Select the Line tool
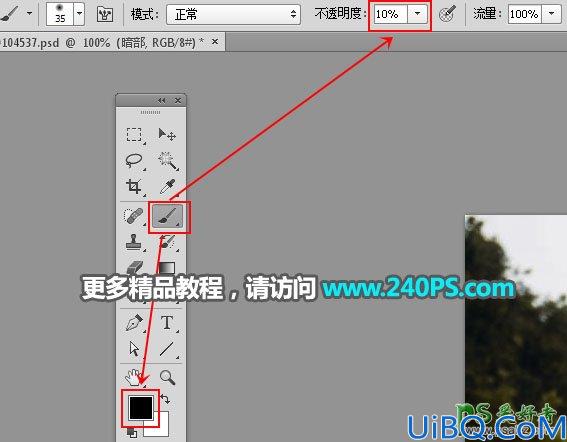Image resolution: width=567 pixels, height=442 pixels. tap(167, 349)
